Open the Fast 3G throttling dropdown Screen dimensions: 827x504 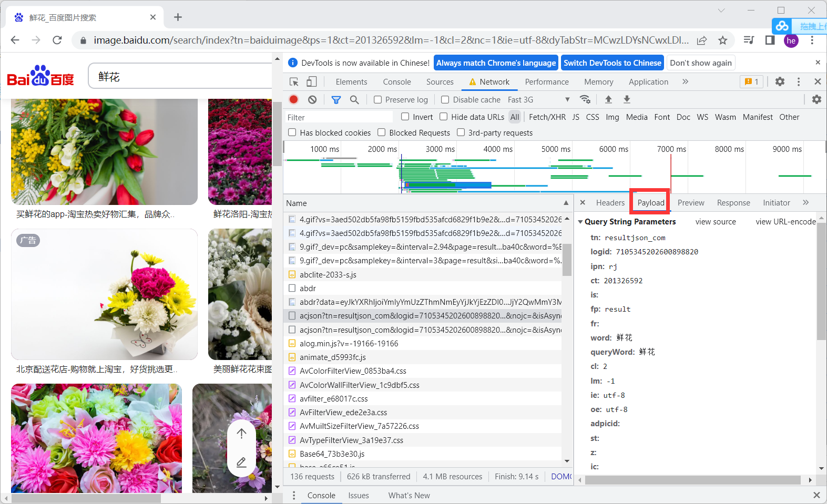(539, 99)
